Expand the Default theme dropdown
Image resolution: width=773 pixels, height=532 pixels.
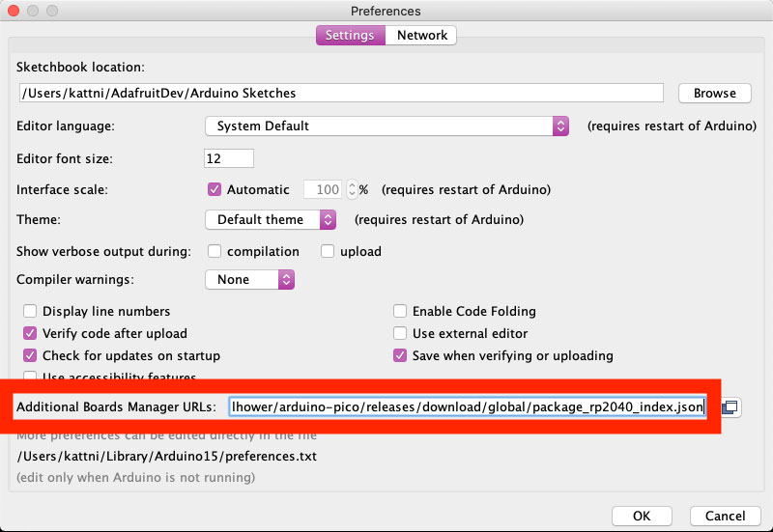[x=271, y=220]
